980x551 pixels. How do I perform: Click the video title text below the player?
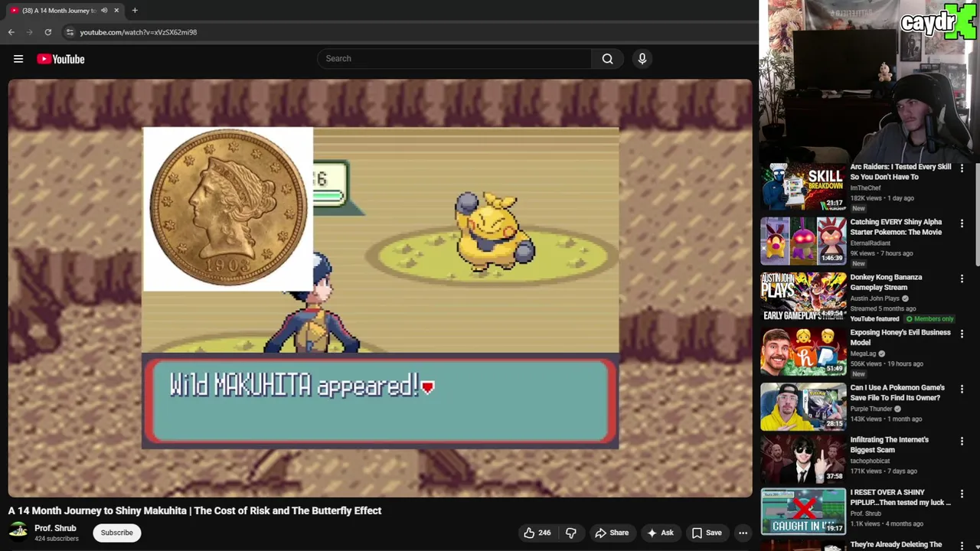[194, 510]
